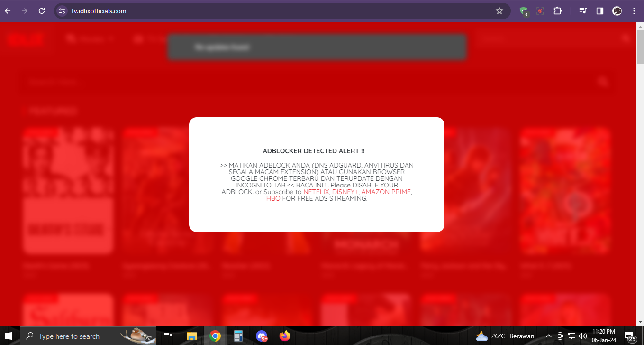Open Firefox from the taskbar
This screenshot has height=345, width=644.
284,336
